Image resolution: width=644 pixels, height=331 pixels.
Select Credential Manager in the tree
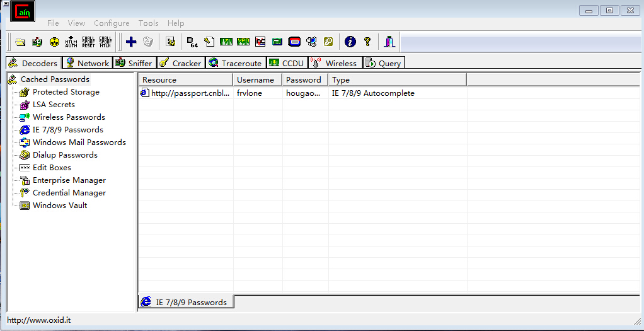click(x=69, y=193)
